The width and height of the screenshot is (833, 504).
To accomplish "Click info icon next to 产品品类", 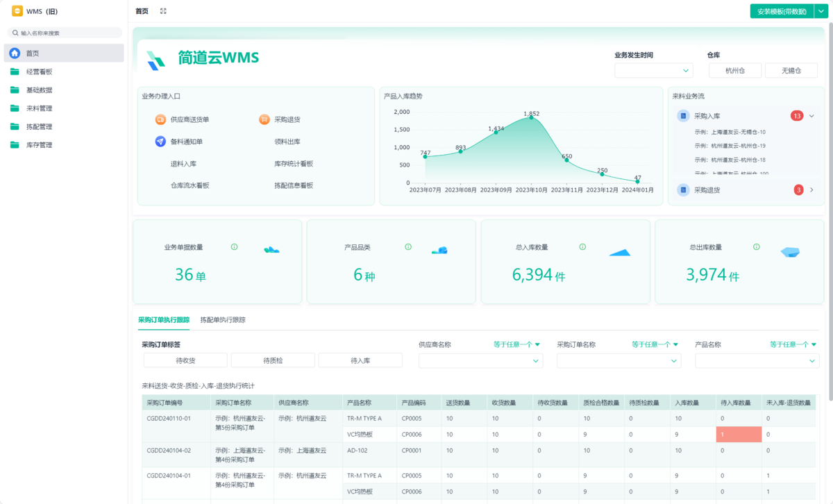I will [x=408, y=247].
